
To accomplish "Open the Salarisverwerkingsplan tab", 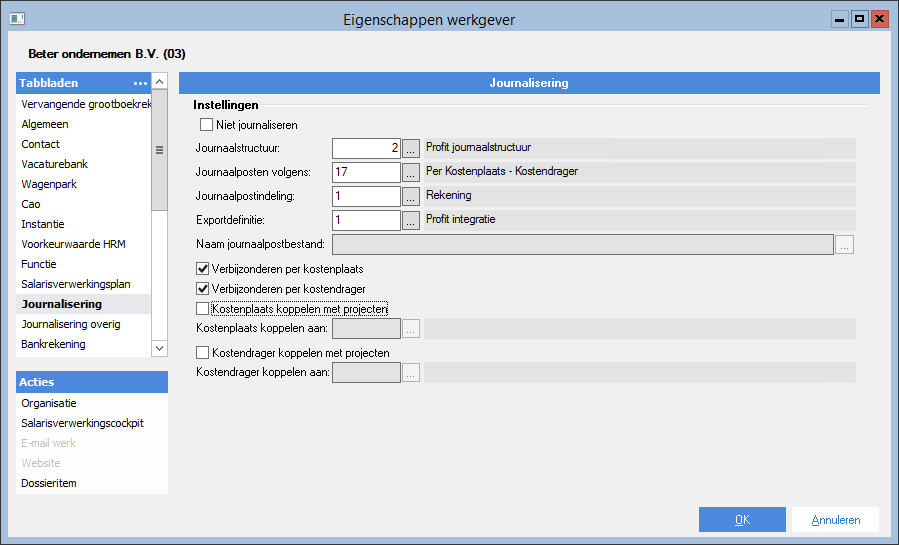I will [84, 284].
